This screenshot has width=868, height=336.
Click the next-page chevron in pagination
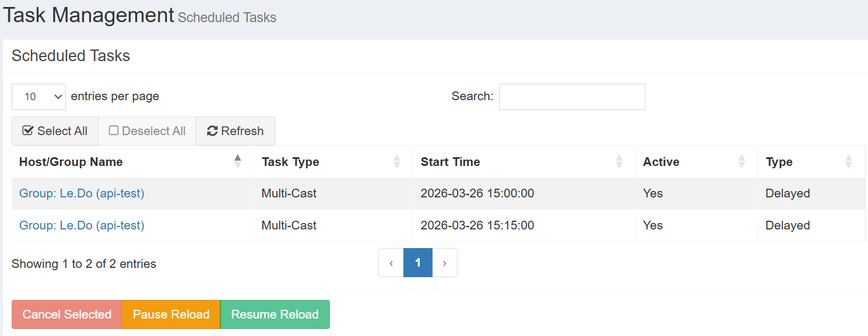445,263
